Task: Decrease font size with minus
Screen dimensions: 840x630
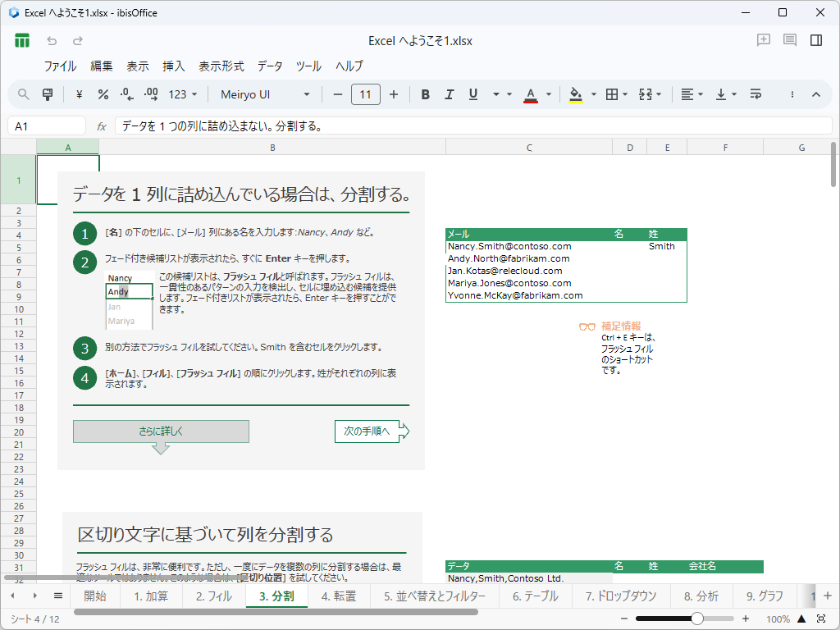Action: [337, 94]
